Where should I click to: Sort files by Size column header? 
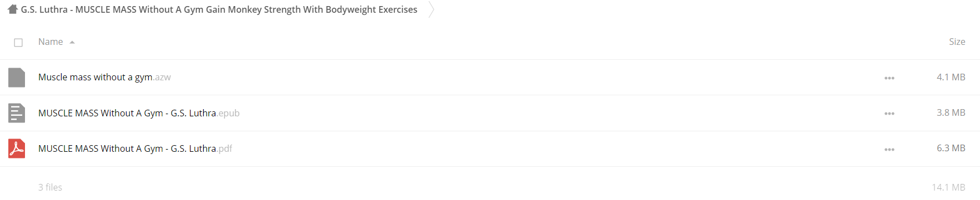pos(957,42)
